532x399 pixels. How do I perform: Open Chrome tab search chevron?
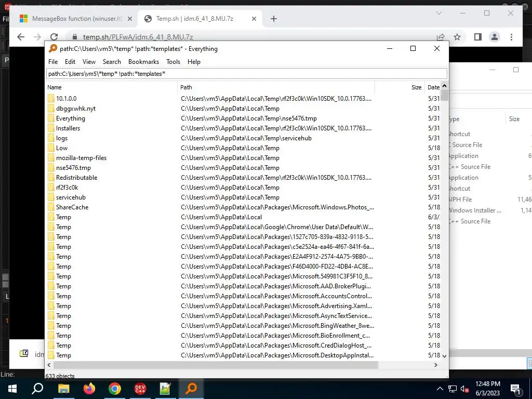point(438,13)
